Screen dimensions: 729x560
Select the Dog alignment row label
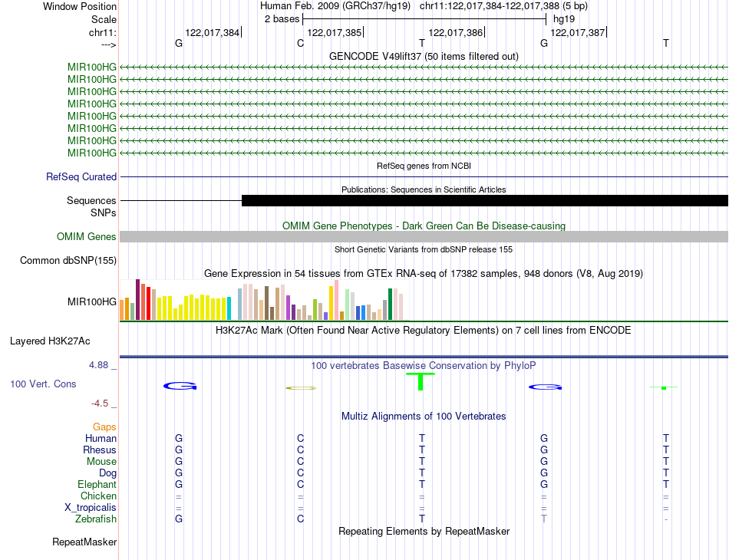click(107, 473)
